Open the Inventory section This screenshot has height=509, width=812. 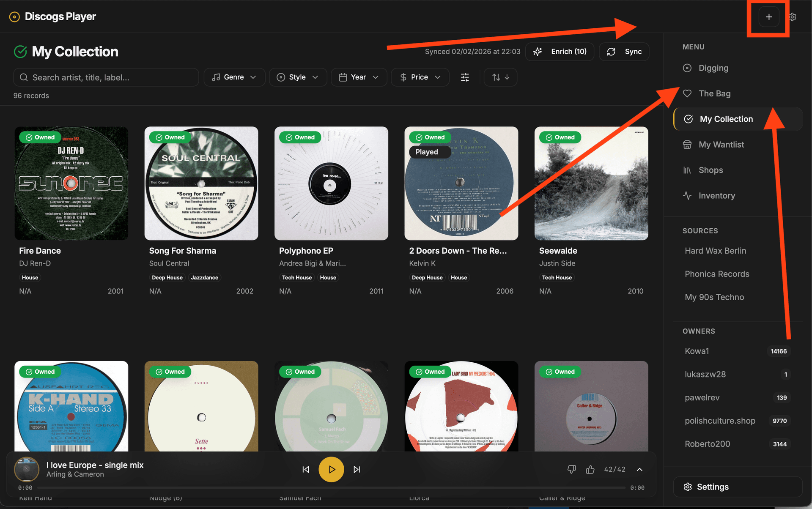(x=716, y=195)
